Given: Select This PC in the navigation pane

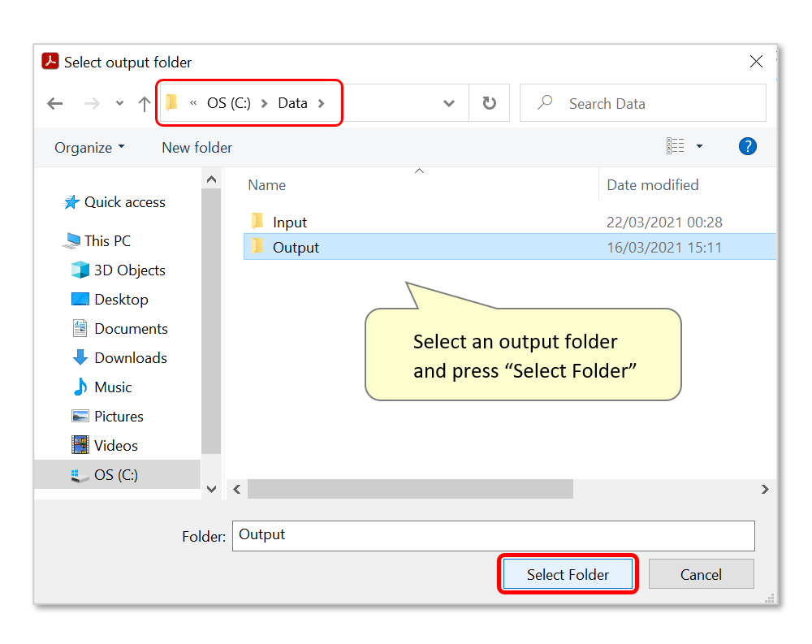Looking at the screenshot, I should (x=97, y=241).
